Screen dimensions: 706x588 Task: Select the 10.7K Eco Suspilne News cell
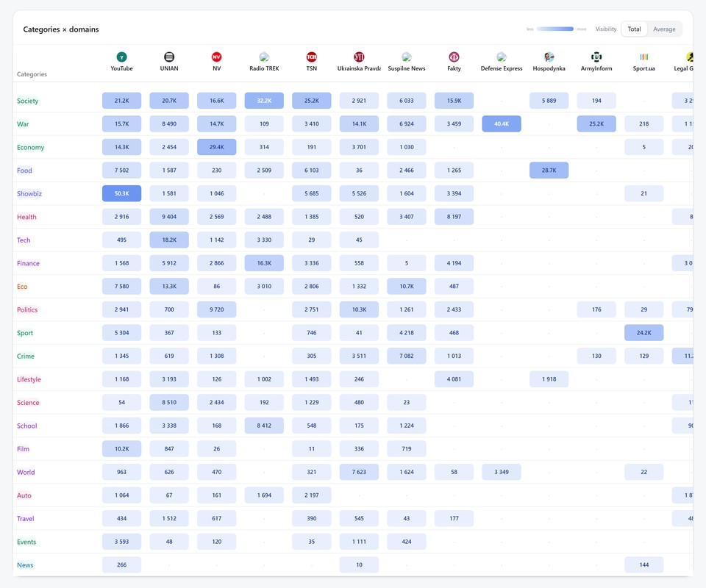pos(407,287)
